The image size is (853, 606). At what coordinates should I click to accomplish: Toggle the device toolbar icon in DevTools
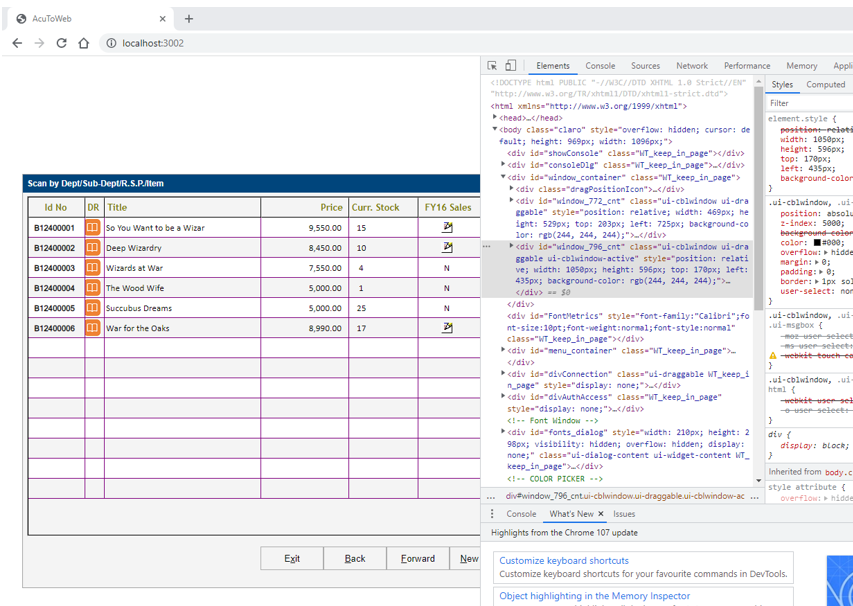(x=510, y=66)
